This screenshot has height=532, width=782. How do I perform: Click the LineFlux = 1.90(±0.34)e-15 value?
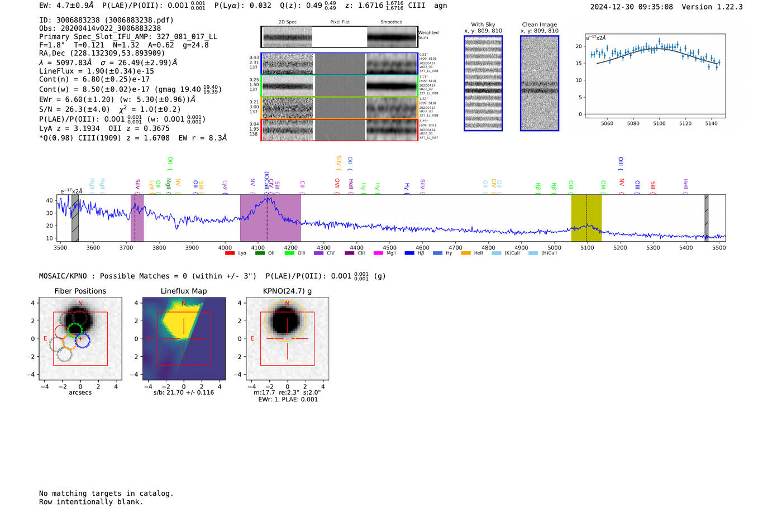point(97,71)
